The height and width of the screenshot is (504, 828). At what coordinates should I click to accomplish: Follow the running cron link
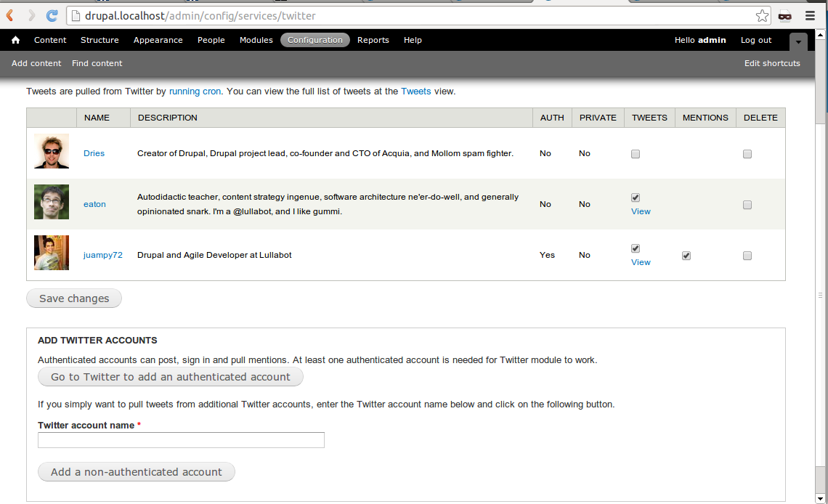(x=195, y=92)
